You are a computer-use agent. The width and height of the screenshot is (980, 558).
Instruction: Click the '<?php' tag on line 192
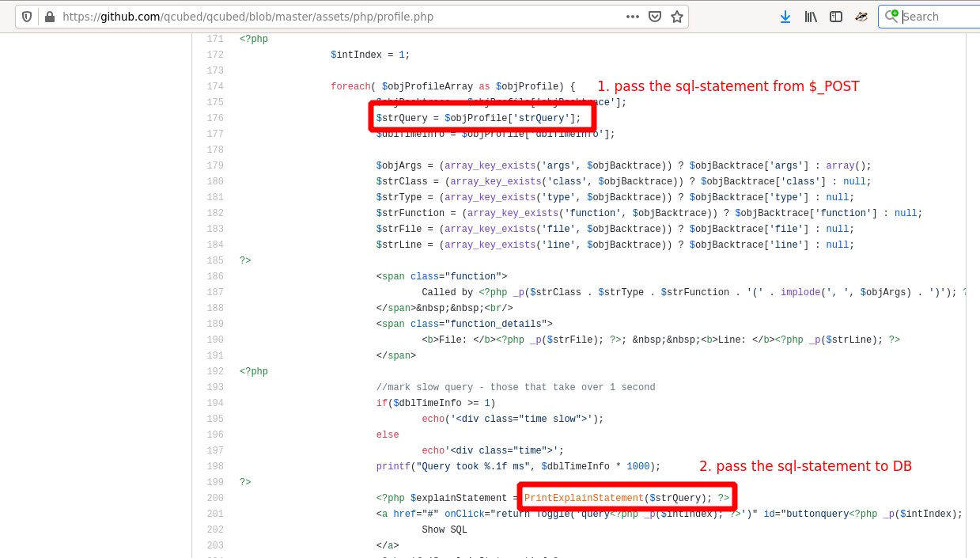[x=254, y=371]
